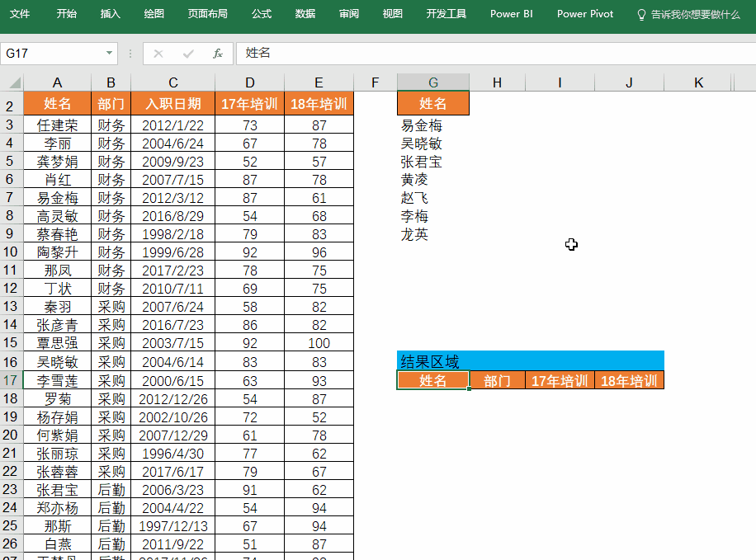Click the Tell Me (告诉我) search icon

coord(640,14)
